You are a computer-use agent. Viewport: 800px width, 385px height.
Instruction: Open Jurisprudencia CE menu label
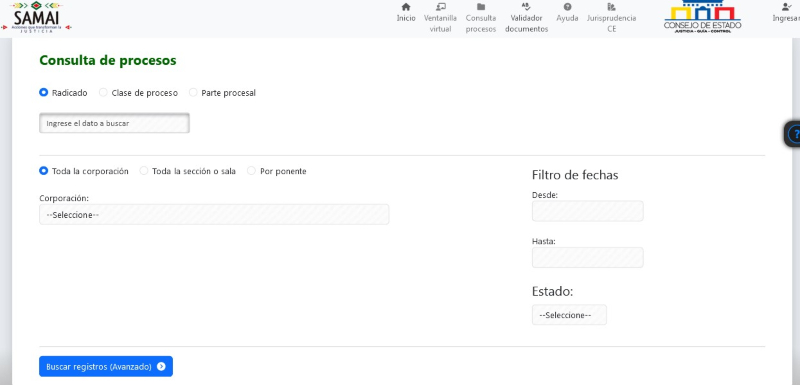click(x=611, y=23)
